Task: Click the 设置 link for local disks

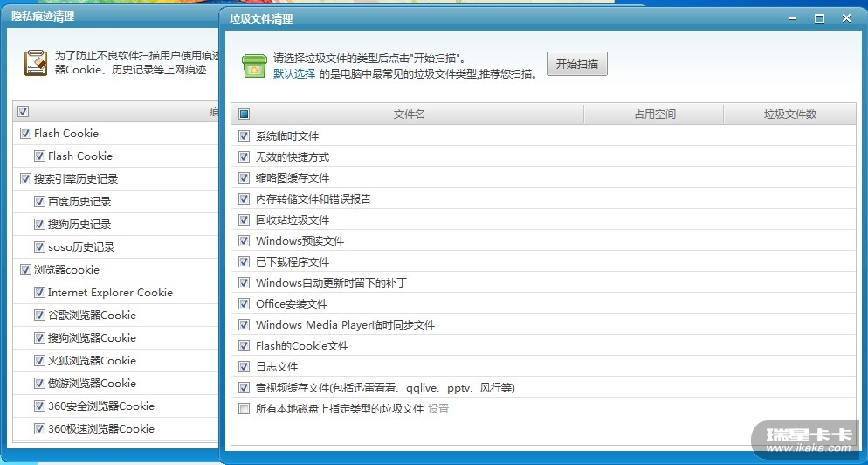Action: coord(438,409)
